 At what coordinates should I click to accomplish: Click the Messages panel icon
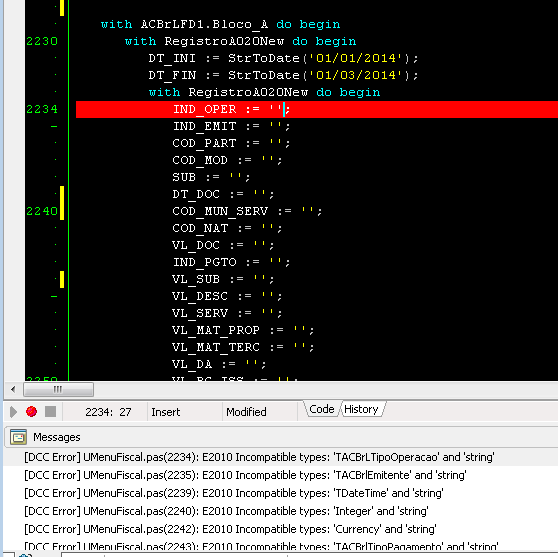pos(19,437)
